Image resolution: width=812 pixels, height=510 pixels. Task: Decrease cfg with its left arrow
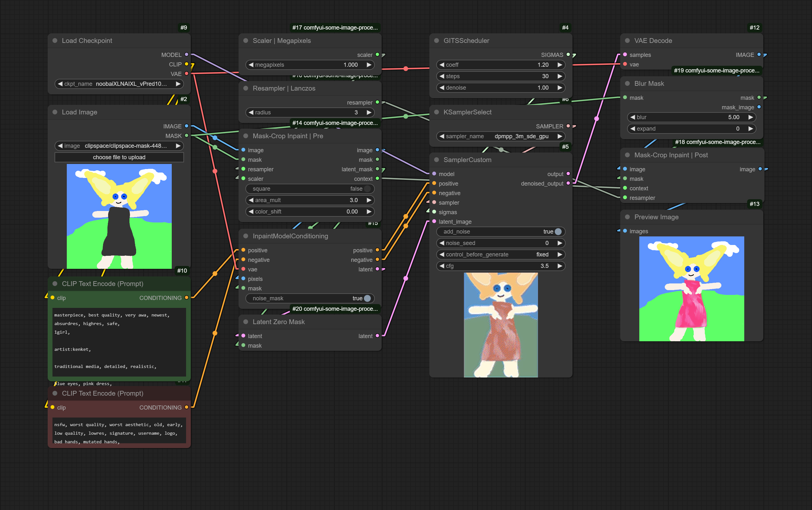click(x=442, y=266)
